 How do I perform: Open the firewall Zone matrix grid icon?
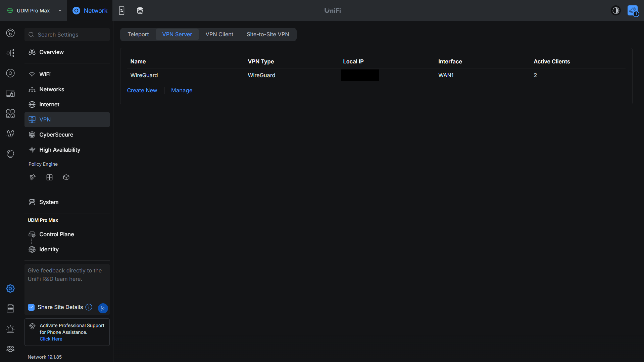click(x=49, y=177)
